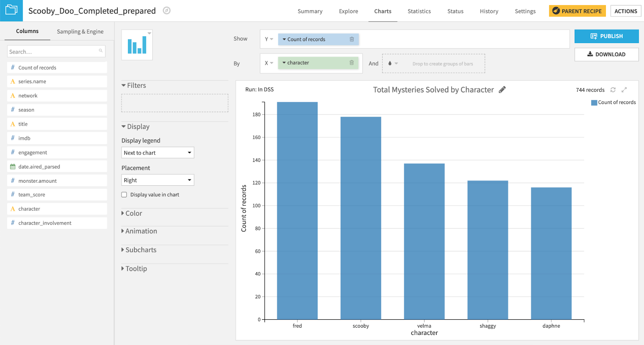The height and width of the screenshot is (345, 644).
Task: Edit chart title with pencil icon
Action: coord(502,90)
